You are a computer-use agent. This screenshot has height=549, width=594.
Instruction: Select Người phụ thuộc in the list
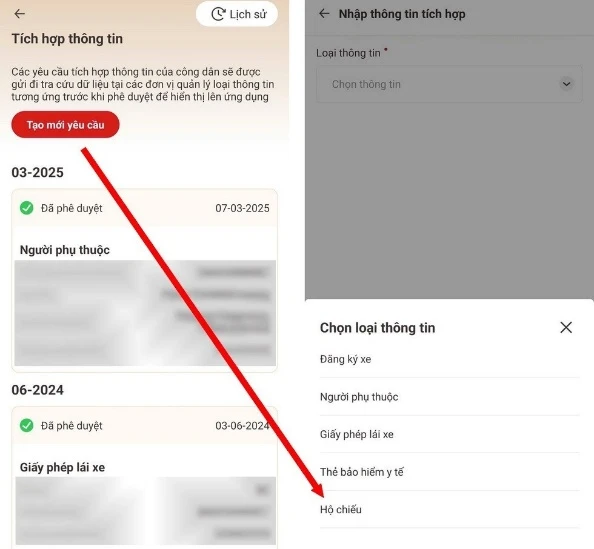pos(450,397)
